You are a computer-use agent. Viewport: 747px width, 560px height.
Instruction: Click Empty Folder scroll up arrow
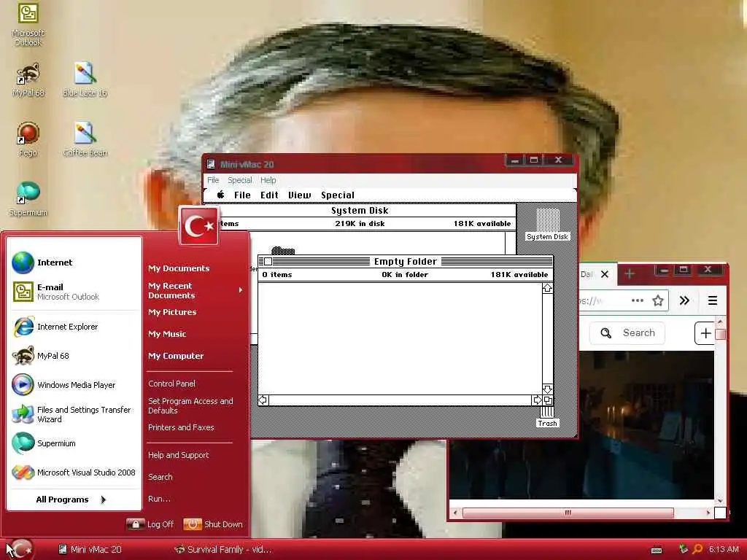pyautogui.click(x=547, y=288)
